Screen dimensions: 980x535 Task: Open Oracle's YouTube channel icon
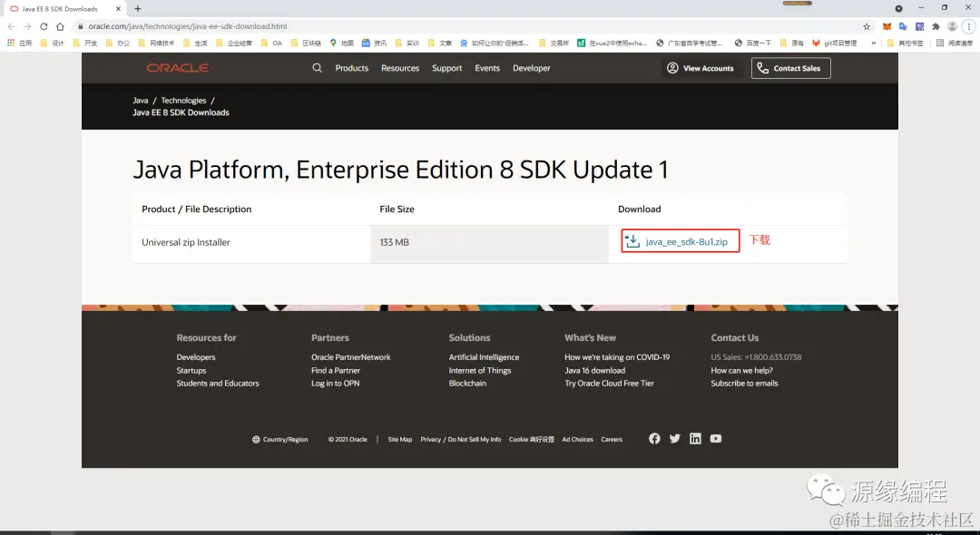click(x=716, y=439)
